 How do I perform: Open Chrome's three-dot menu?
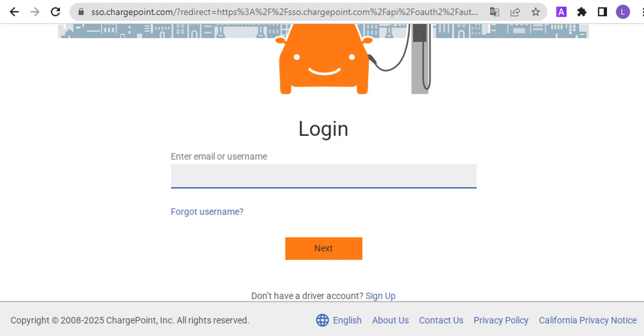641,12
